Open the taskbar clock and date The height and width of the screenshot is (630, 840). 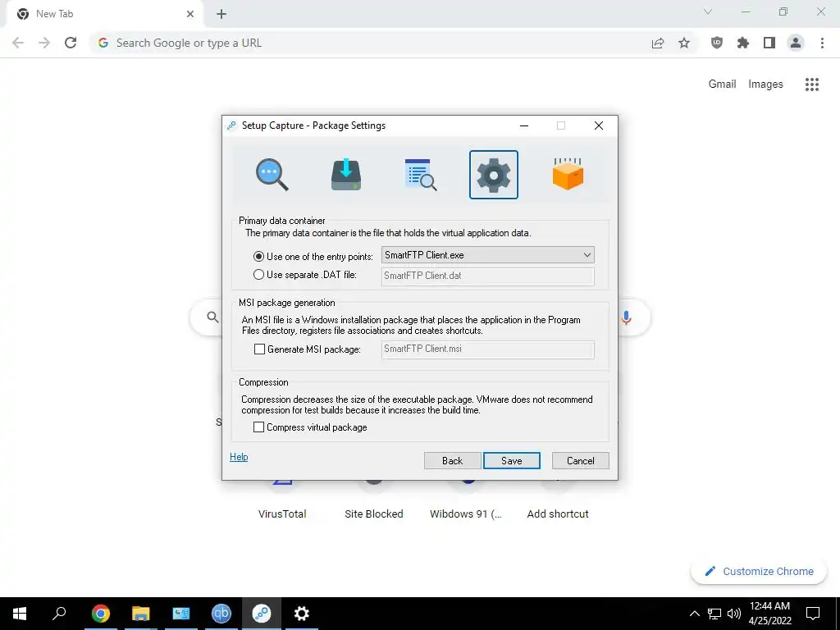pos(769,614)
